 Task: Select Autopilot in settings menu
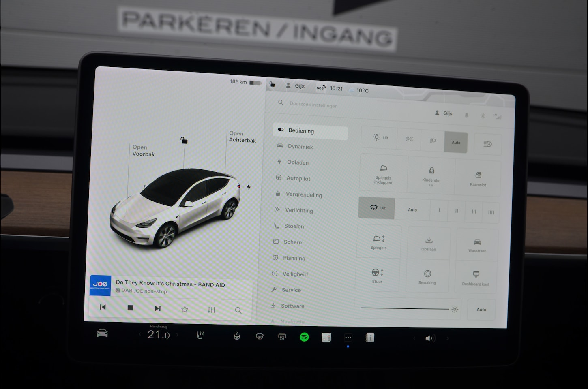[298, 178]
